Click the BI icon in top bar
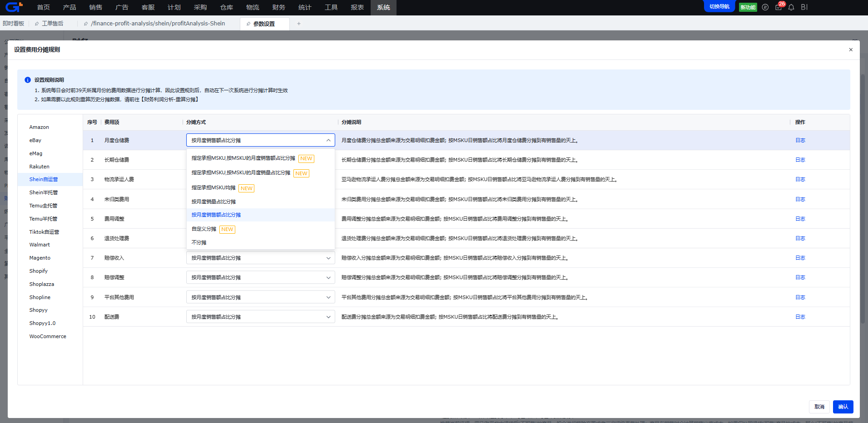This screenshot has width=868, height=423. [804, 7]
